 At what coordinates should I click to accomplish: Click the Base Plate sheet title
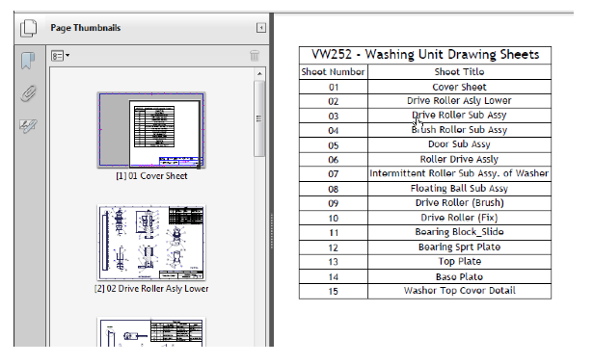(x=459, y=276)
